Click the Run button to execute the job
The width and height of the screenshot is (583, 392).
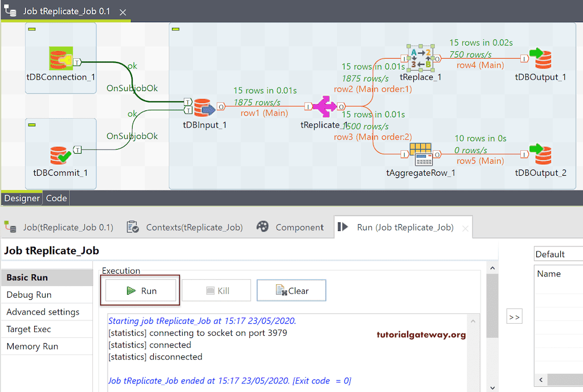coord(139,290)
